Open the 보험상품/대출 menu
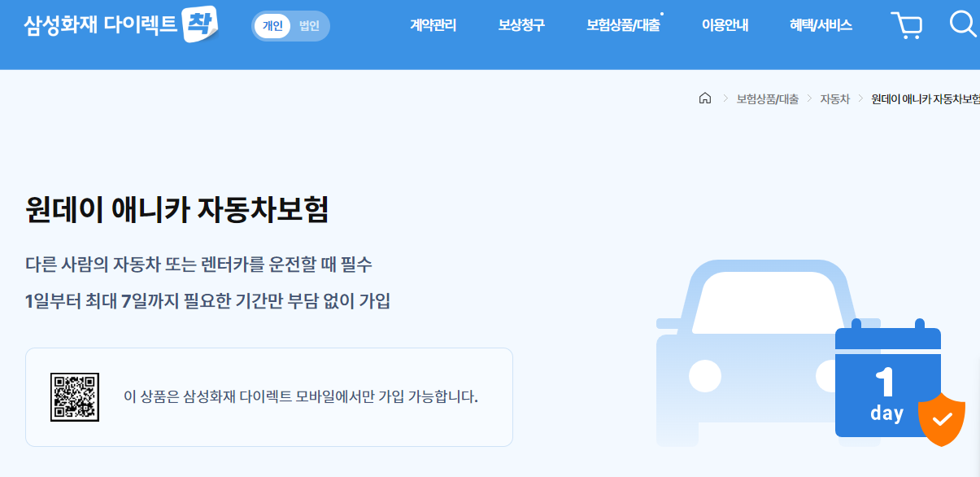This screenshot has width=980, height=477. click(623, 26)
